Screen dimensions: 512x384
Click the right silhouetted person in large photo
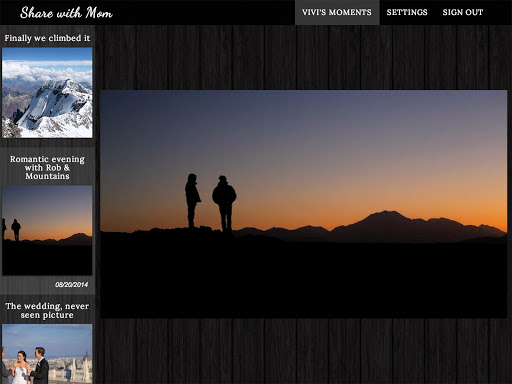[x=224, y=203]
